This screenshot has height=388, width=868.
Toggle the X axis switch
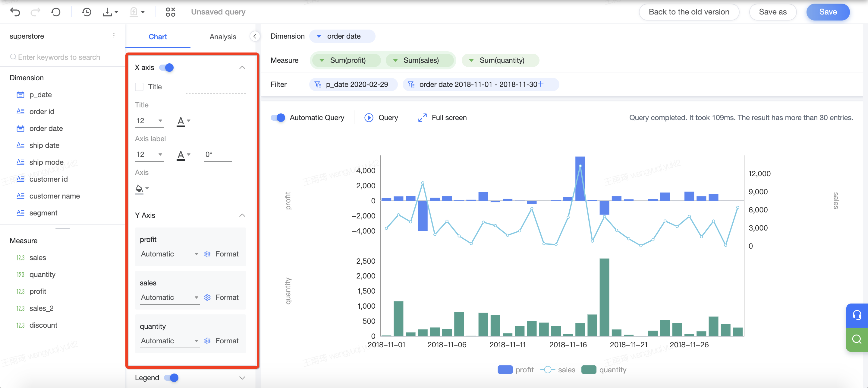click(x=166, y=68)
